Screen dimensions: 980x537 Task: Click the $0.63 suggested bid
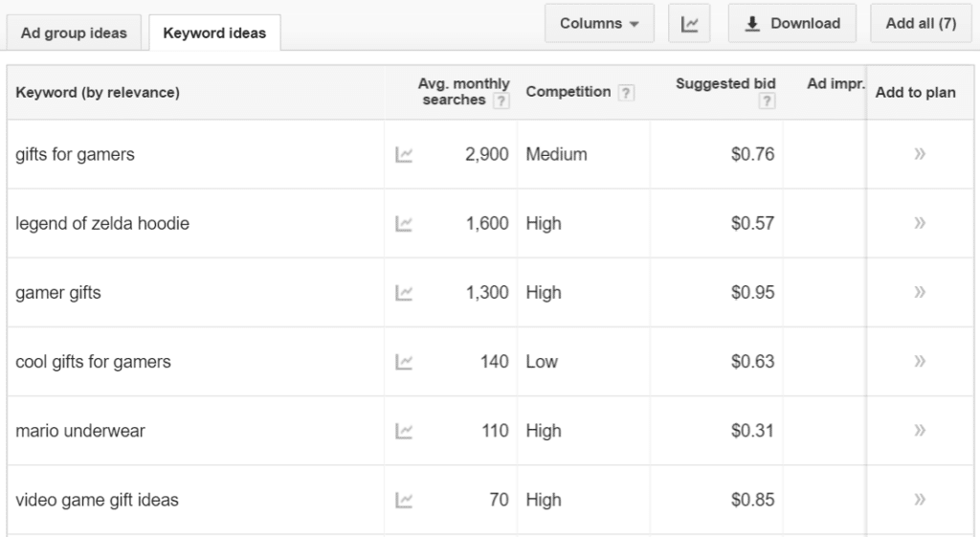(x=752, y=362)
